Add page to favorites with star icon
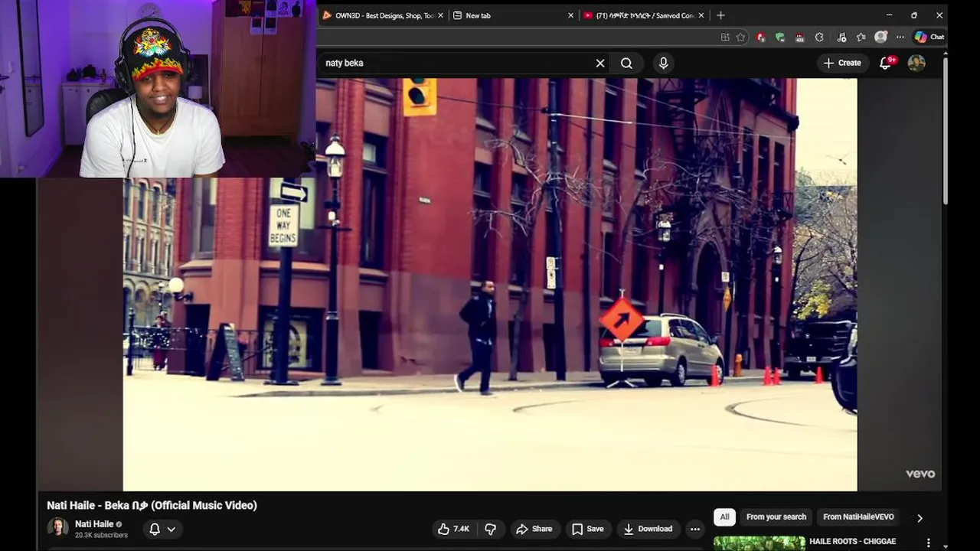The width and height of the screenshot is (980, 551). click(x=740, y=37)
